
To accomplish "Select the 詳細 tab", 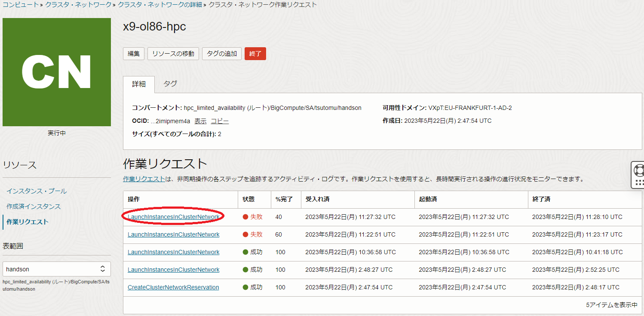I will pos(138,84).
